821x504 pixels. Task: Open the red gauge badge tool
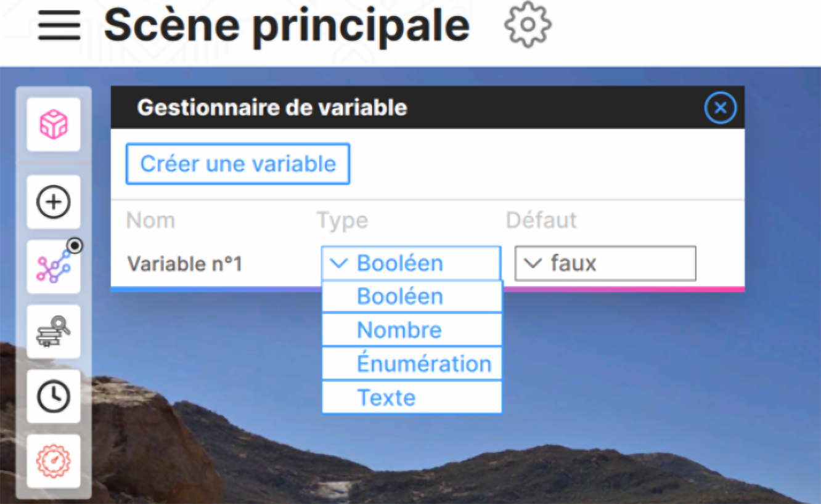coord(54,461)
